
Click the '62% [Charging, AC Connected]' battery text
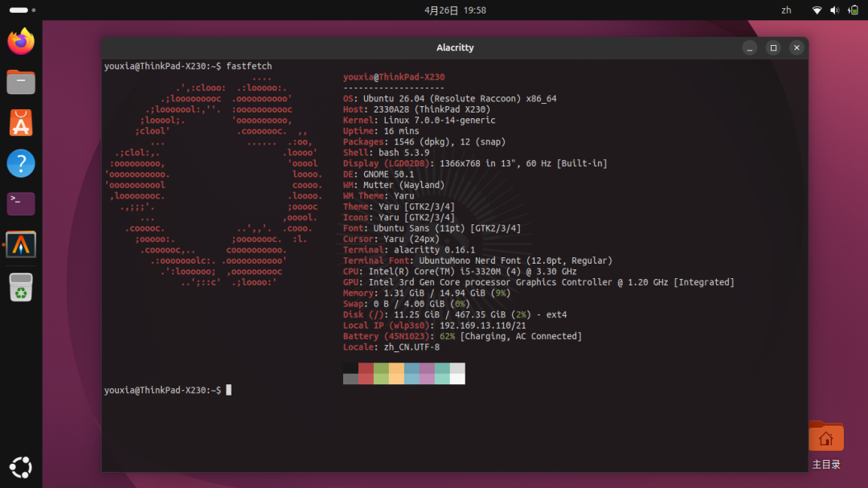511,336
